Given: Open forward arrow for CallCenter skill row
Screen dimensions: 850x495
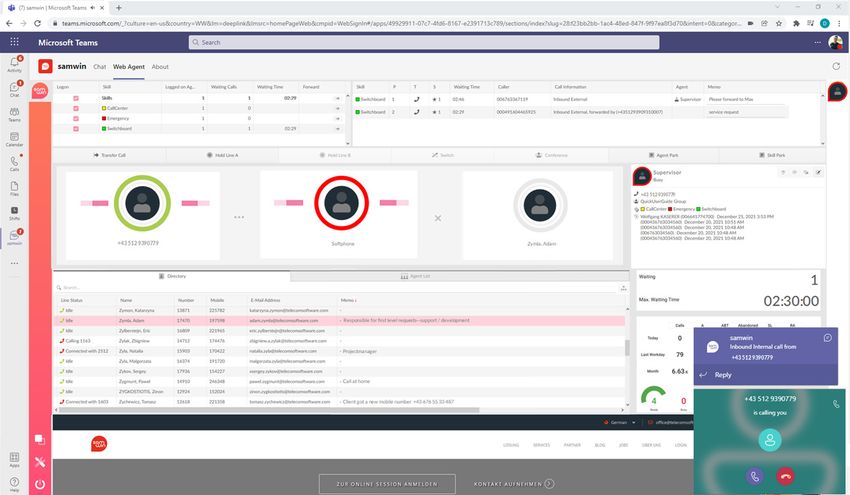Looking at the screenshot, I should coord(338,108).
